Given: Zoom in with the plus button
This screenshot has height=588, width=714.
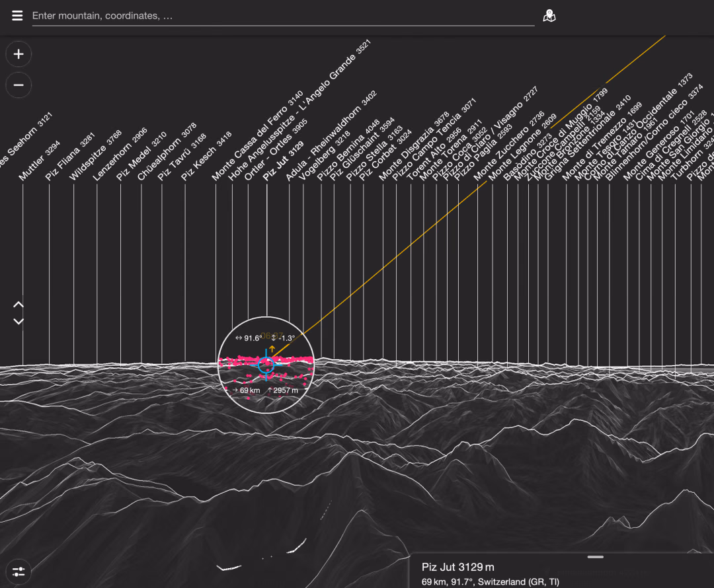Looking at the screenshot, I should coord(19,54).
